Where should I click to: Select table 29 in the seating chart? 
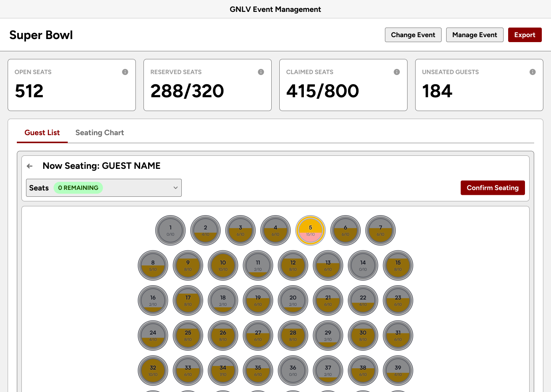click(328, 336)
